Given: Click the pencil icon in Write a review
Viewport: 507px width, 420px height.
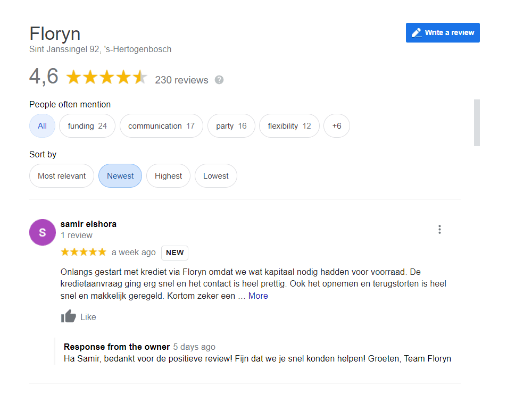Looking at the screenshot, I should 417,32.
